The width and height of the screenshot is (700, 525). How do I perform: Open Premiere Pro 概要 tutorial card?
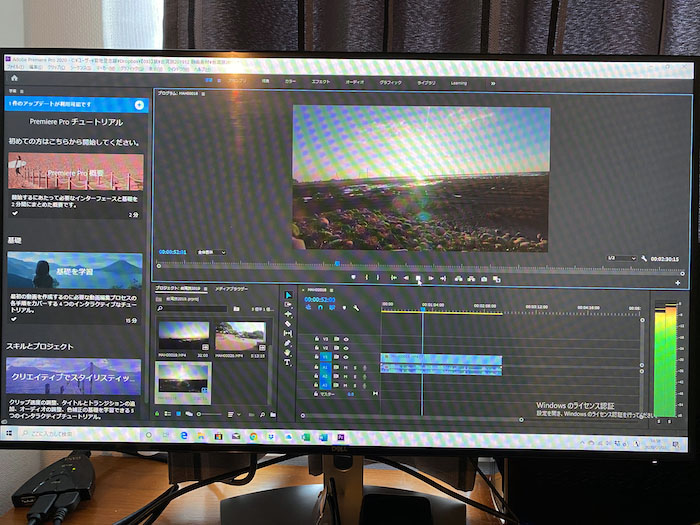tap(76, 172)
